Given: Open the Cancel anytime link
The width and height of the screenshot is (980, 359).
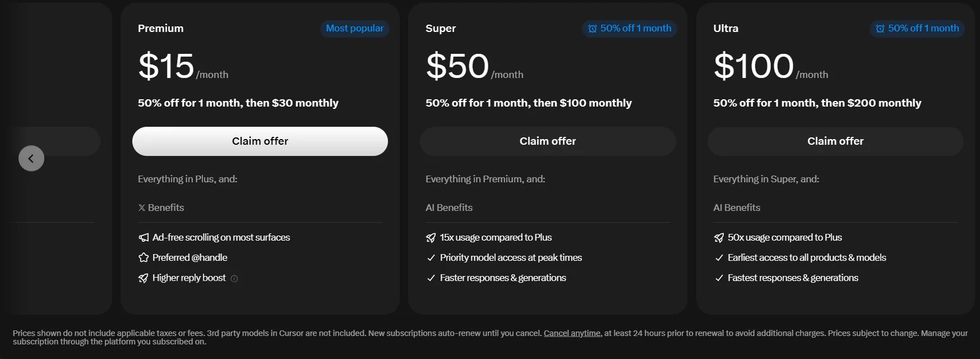Looking at the screenshot, I should point(572,333).
